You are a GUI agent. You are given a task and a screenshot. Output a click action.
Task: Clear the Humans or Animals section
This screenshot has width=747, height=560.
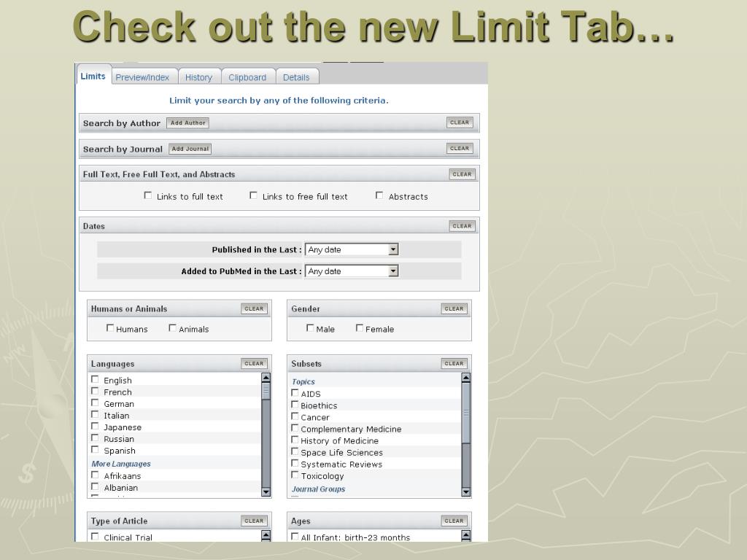point(254,308)
